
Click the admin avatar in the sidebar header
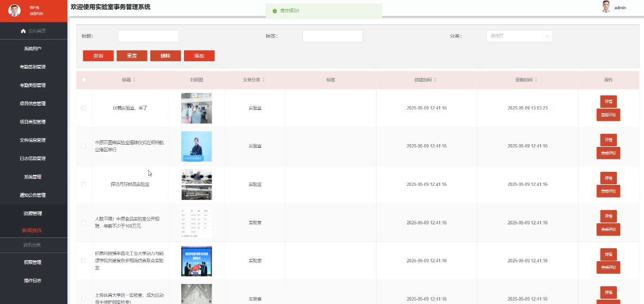[14, 10]
